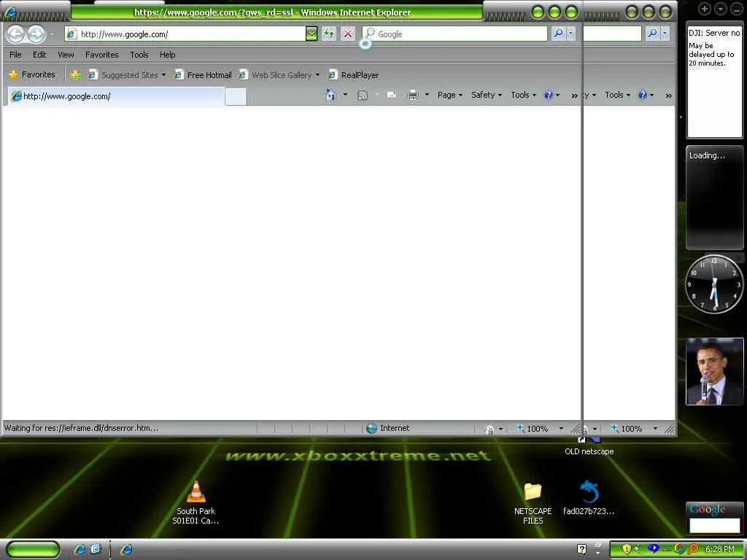This screenshot has height=560, width=747.
Task: Click the analog clock gadget
Action: [714, 284]
